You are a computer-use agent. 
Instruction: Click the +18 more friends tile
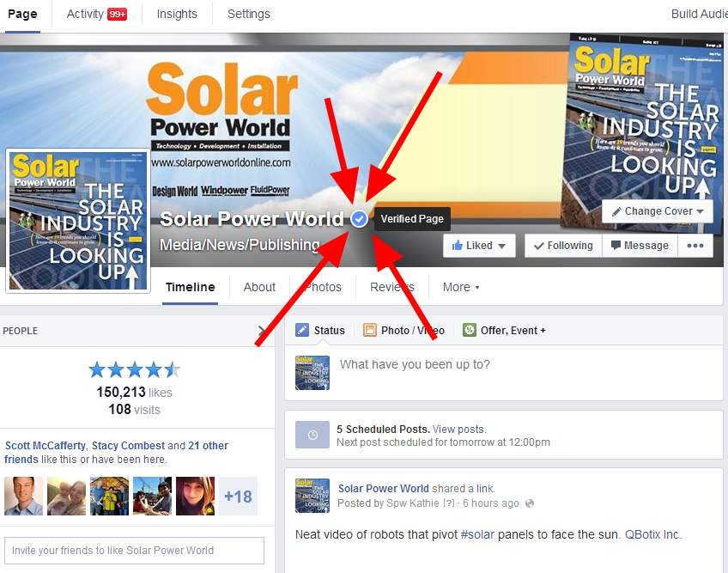[x=238, y=497]
